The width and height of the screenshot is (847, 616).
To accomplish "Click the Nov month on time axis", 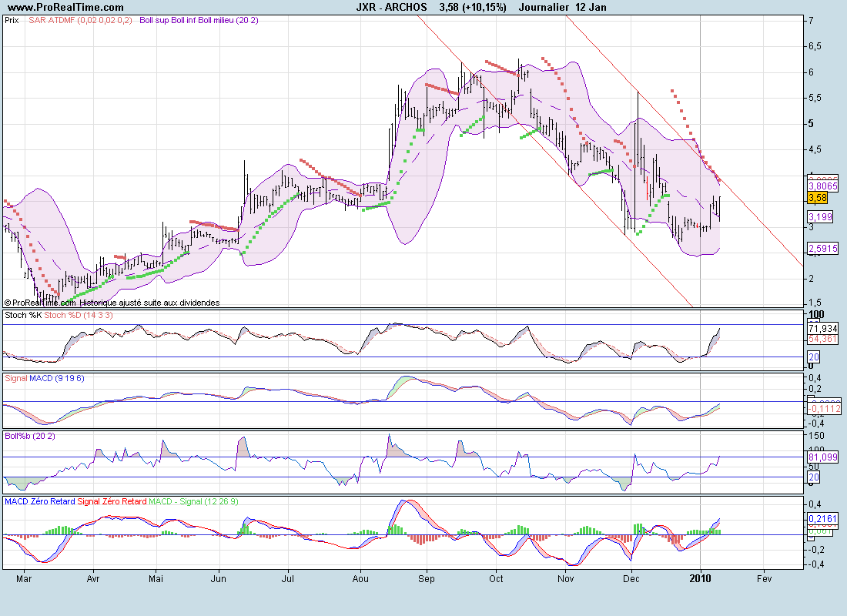I will coord(566,579).
